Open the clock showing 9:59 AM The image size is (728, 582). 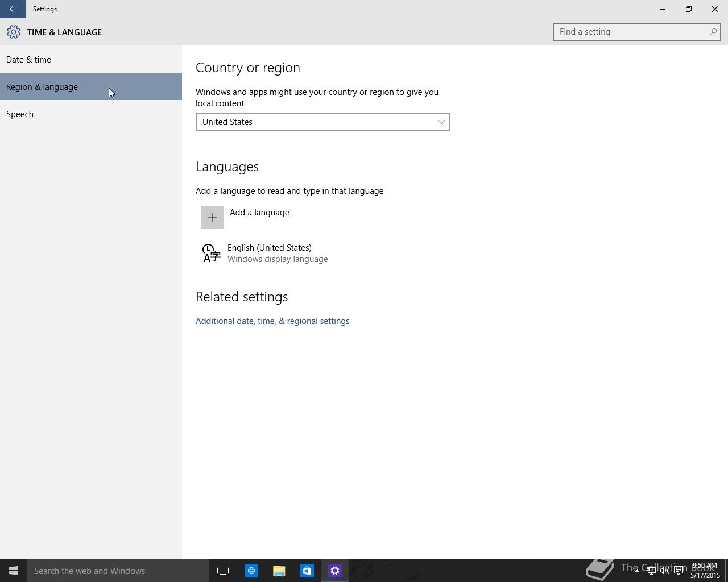click(705, 571)
